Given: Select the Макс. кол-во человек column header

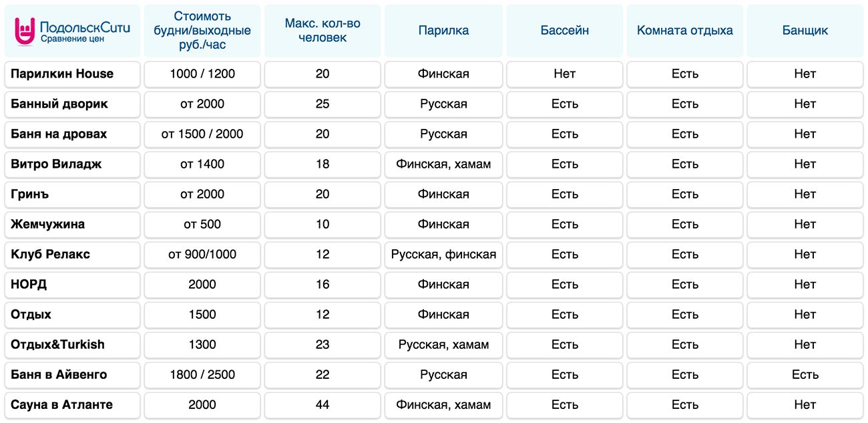Looking at the screenshot, I should coord(322,31).
